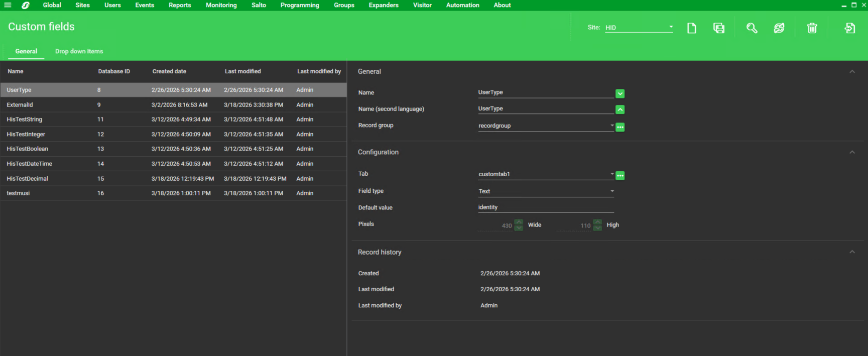This screenshot has width=868, height=356.
Task: Select the HisTestString row
Action: (x=173, y=120)
